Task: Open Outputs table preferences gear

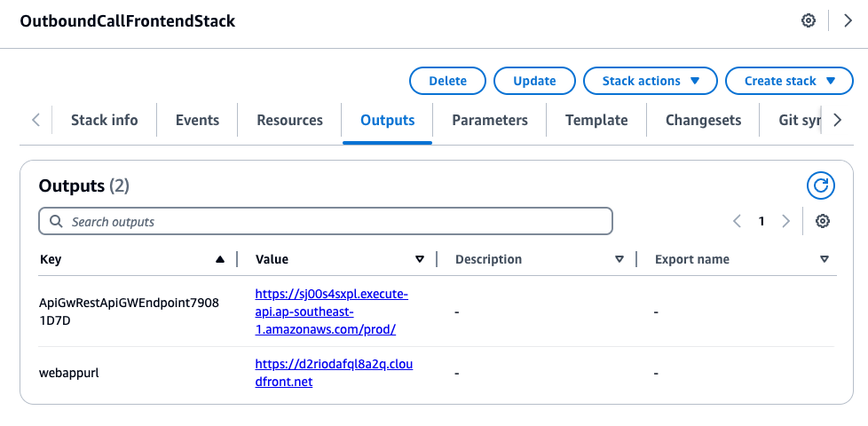Action: [x=823, y=221]
